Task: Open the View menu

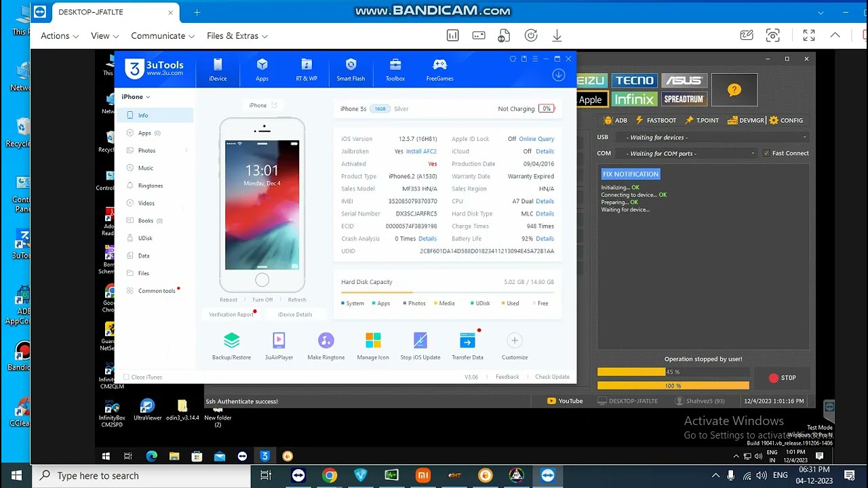Action: coord(105,36)
